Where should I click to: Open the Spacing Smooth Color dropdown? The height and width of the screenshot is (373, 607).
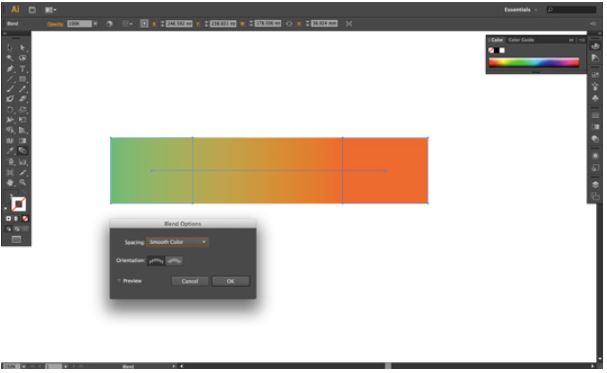pyautogui.click(x=177, y=242)
